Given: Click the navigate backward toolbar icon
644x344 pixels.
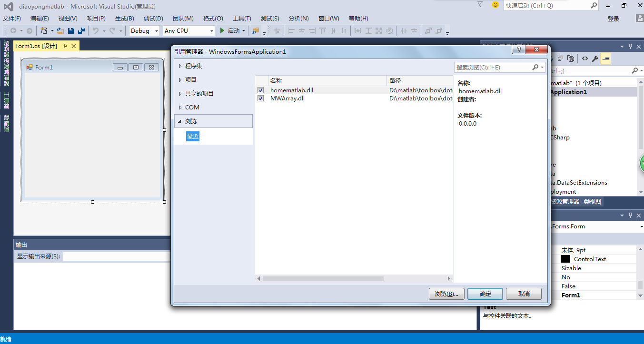Looking at the screenshot, I should 13,31.
